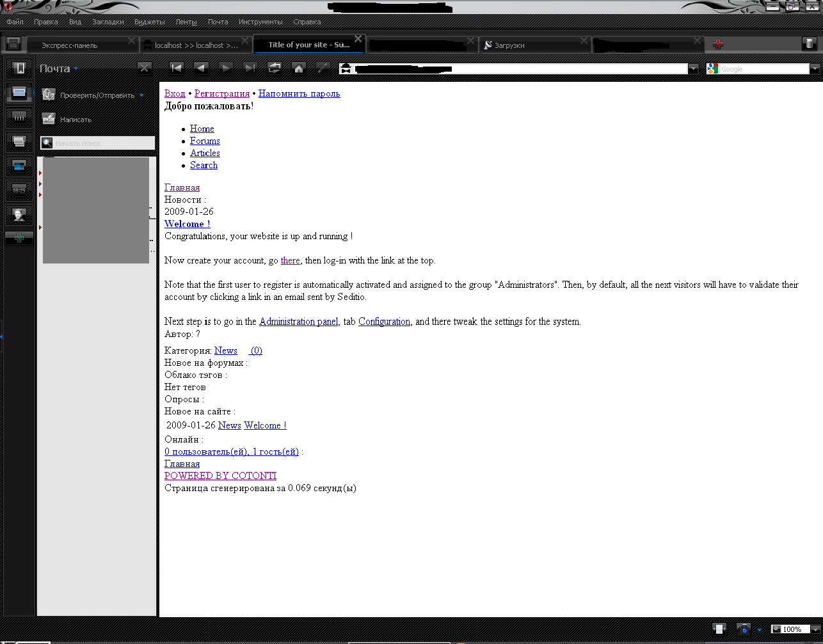Click the page view icon in status bar
The height and width of the screenshot is (644, 823).
(x=719, y=629)
